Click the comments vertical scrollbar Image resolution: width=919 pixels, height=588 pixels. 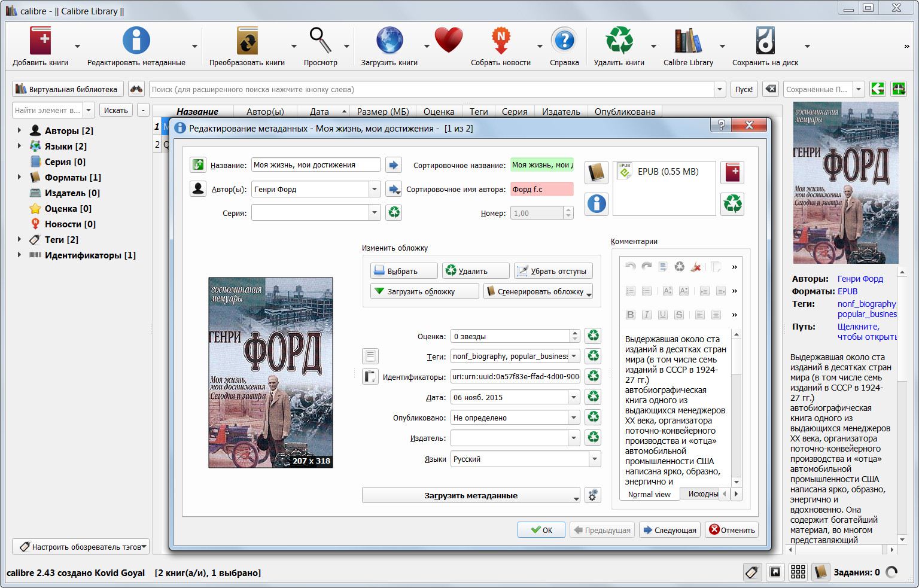pos(736,407)
